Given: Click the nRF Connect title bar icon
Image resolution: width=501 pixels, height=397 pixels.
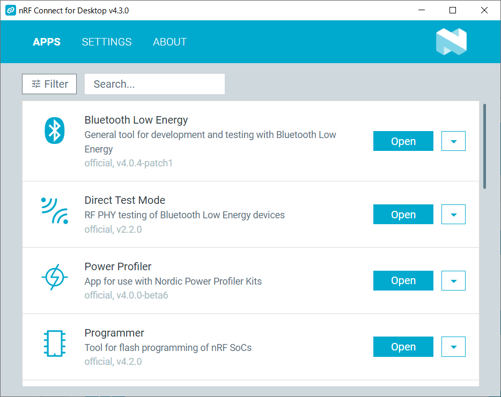Looking at the screenshot, I should coord(11,10).
